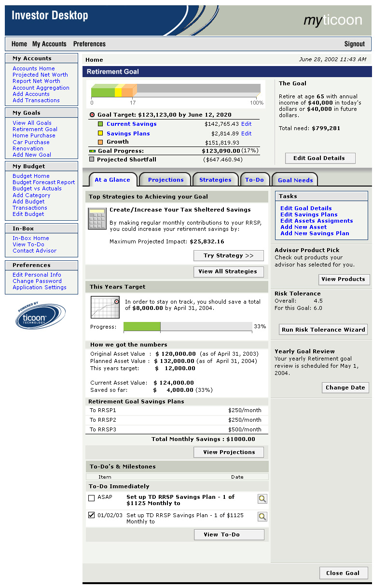The image size is (386, 588).
Task: Uncheck the 01/02/03 to-do checkbox
Action: pyautogui.click(x=92, y=515)
